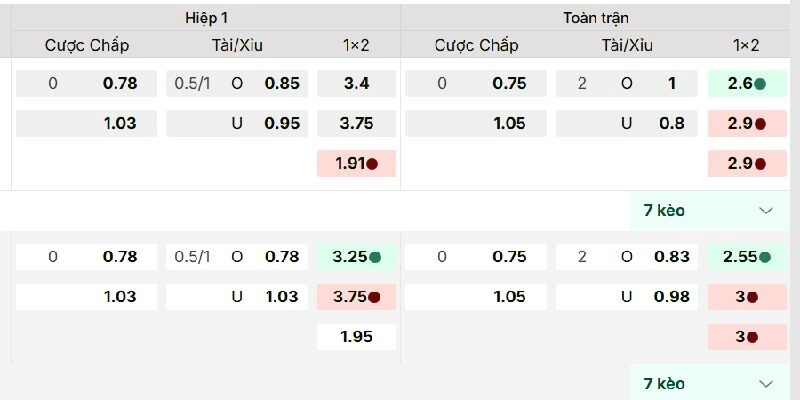Image resolution: width=800 pixels, height=400 pixels.
Task: Click the green-dot indicator on 2.55
Action: pyautogui.click(x=764, y=257)
